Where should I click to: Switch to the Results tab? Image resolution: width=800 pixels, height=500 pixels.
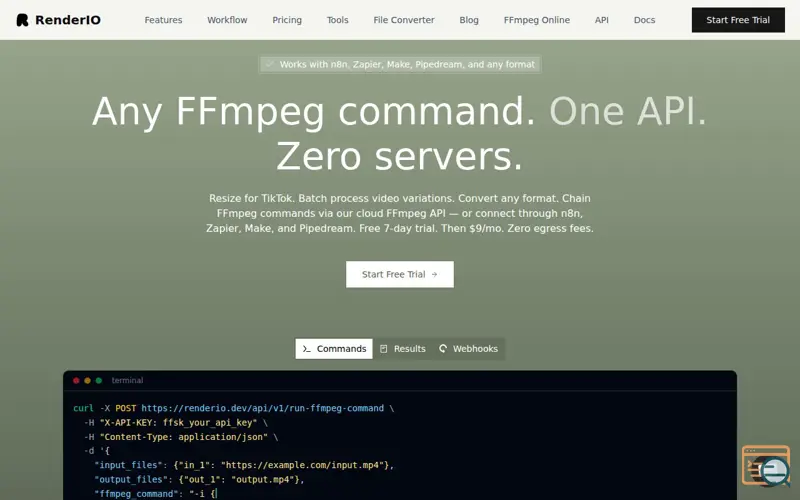point(403,348)
